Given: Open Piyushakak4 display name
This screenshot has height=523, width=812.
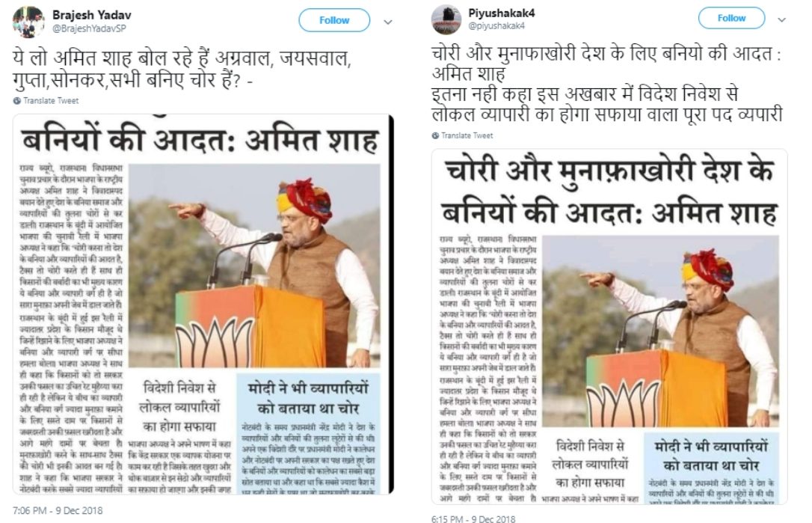Looking at the screenshot, I should pos(501,13).
